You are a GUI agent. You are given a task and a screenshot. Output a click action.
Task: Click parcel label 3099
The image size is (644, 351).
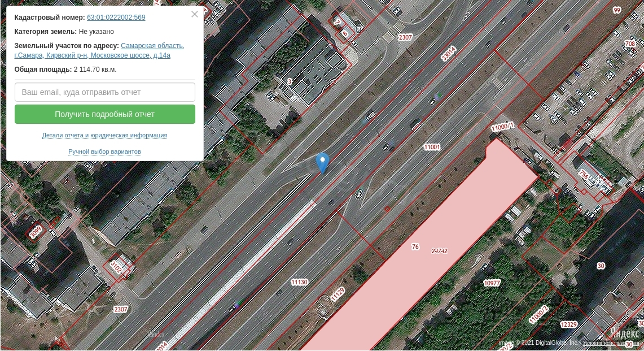[x=36, y=232]
